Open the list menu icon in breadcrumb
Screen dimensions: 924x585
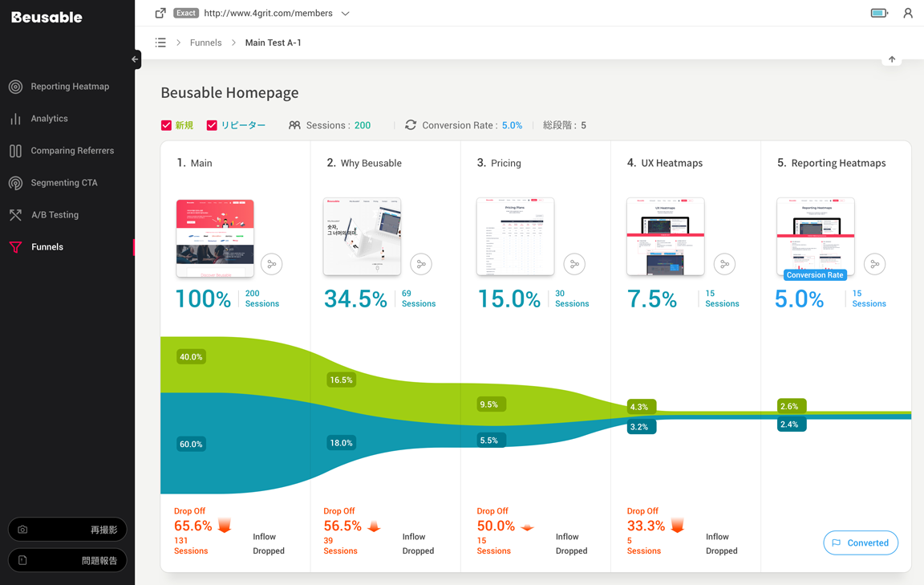[160, 43]
